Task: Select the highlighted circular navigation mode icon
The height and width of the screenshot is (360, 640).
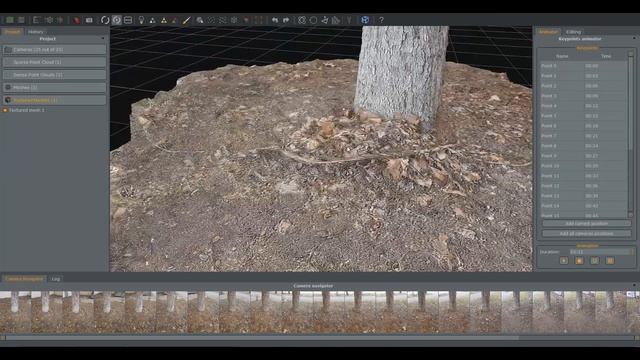Action: pyautogui.click(x=117, y=20)
